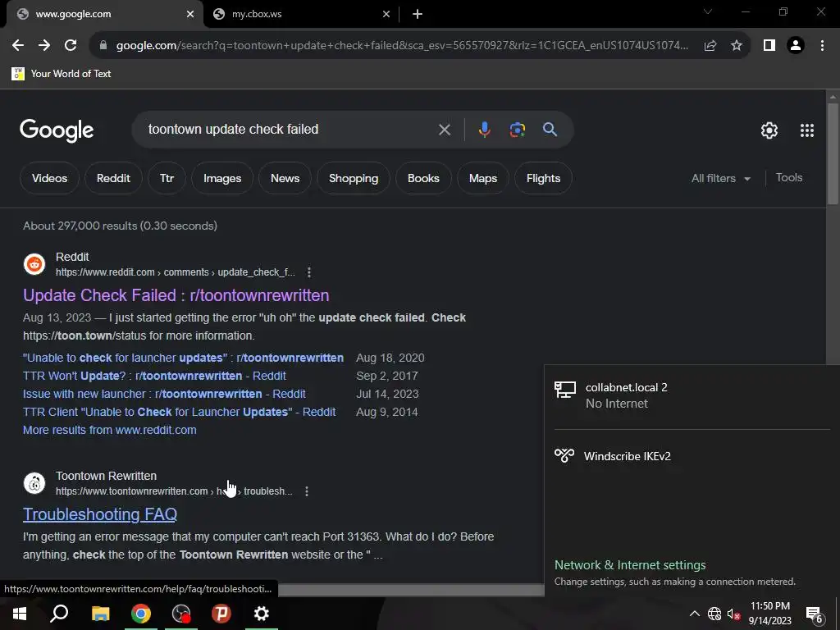
Task: Open OBS Studio taskbar icon
Action: pyautogui.click(x=181, y=614)
